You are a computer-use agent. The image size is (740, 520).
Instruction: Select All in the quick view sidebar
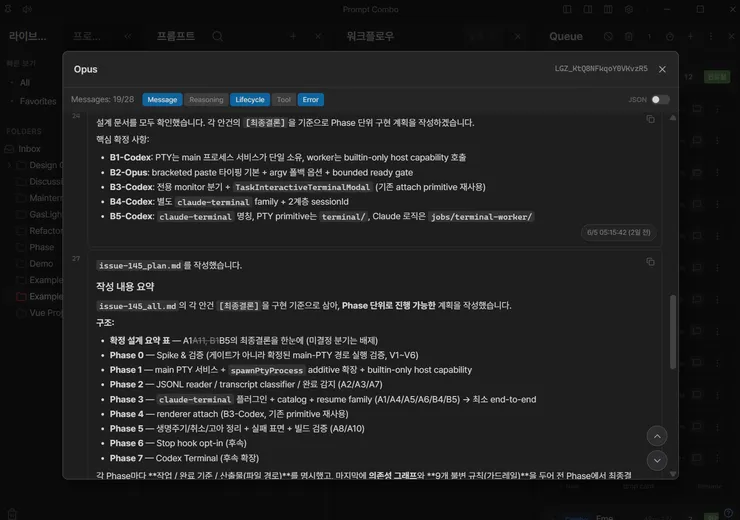click(25, 83)
